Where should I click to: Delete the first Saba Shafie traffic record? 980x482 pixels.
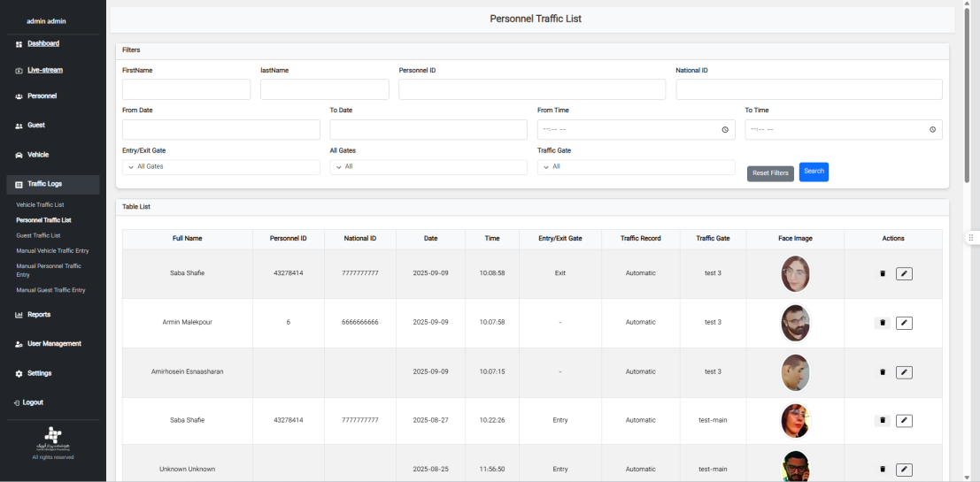883,274
